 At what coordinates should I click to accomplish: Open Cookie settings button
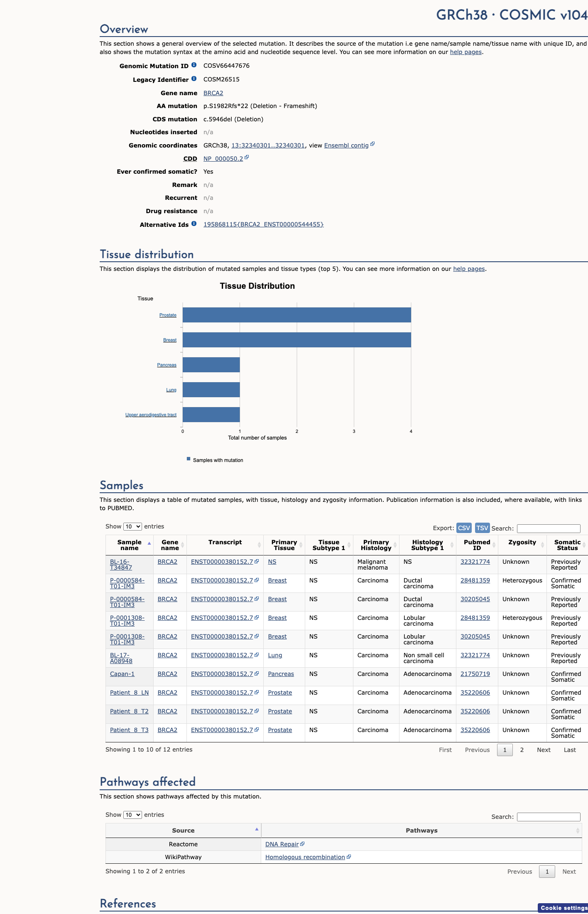coord(563,908)
